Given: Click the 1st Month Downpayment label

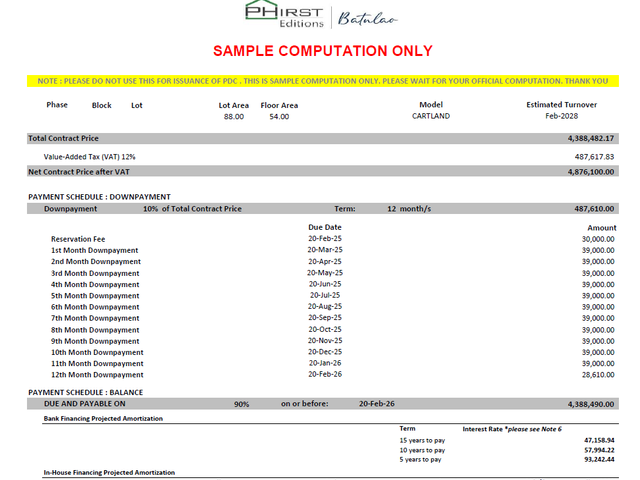Looking at the screenshot, I should click(x=94, y=250).
